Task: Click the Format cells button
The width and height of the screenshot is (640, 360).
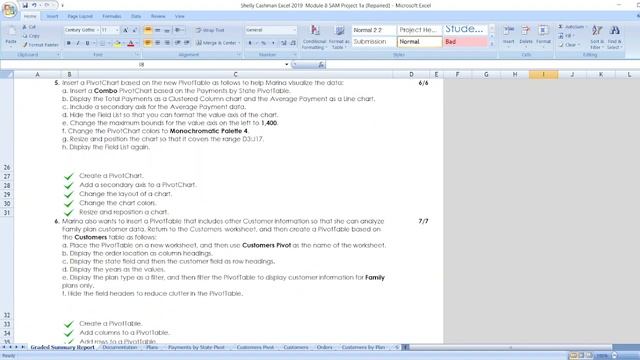Action: pos(543,36)
